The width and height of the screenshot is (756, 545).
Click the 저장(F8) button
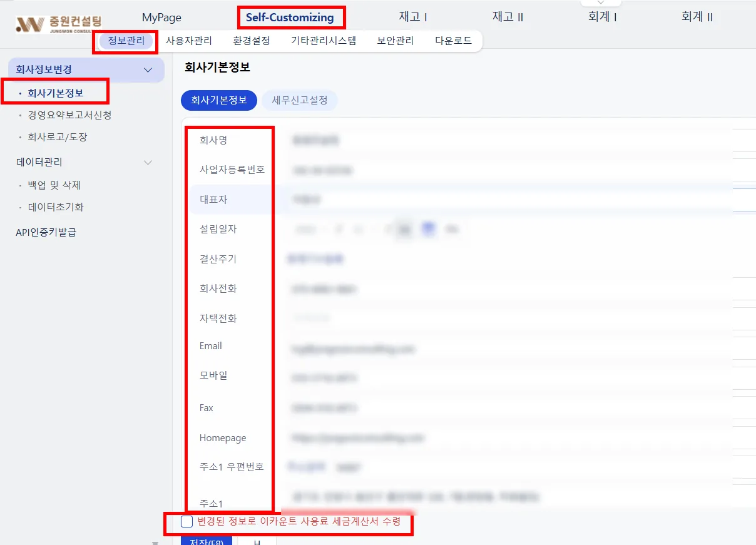(x=207, y=541)
